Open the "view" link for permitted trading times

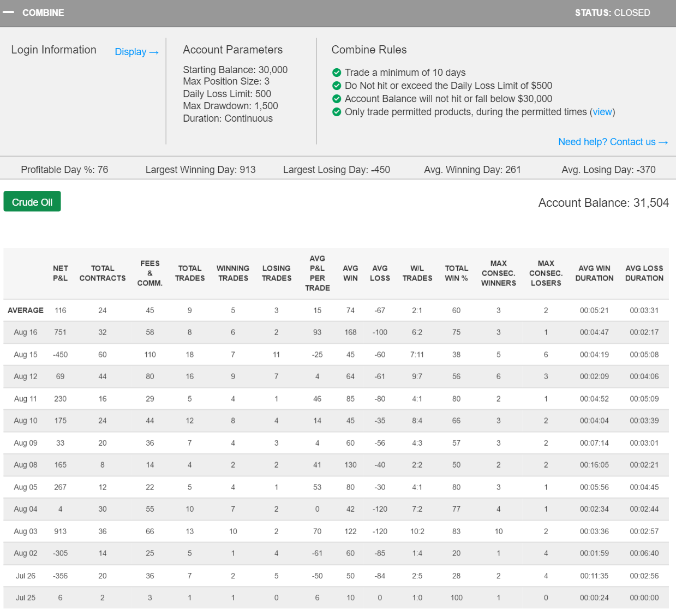point(602,112)
